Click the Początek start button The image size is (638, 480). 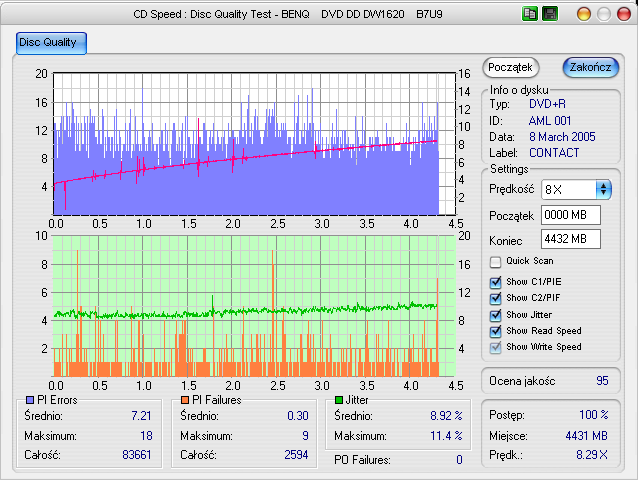click(510, 67)
